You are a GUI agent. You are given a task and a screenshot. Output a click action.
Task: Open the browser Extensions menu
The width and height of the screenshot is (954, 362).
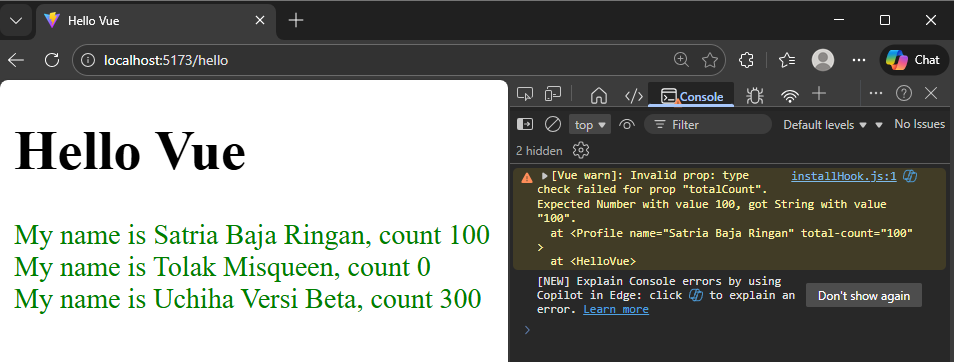pos(746,60)
